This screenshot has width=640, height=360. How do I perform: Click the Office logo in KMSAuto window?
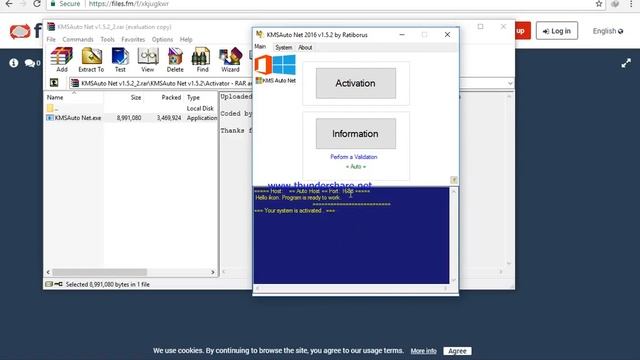(263, 65)
